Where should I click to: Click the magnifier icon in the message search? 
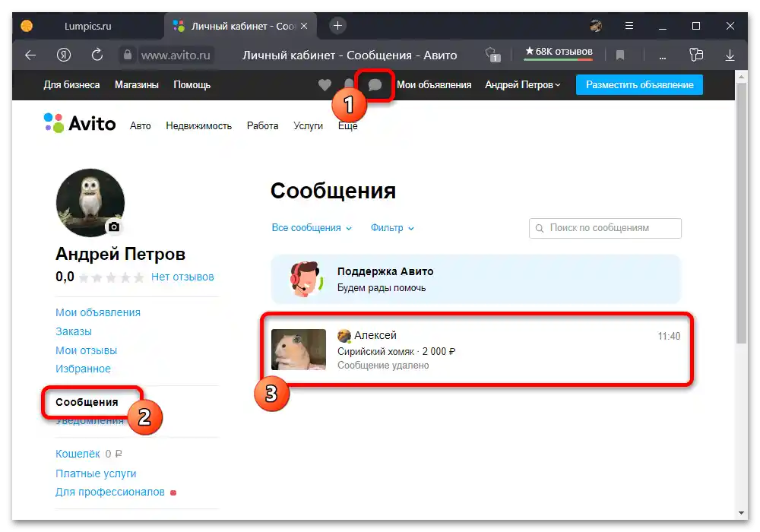[540, 228]
